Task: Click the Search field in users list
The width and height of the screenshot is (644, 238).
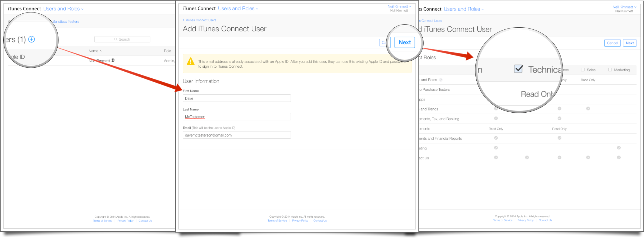Action: [x=122, y=39]
